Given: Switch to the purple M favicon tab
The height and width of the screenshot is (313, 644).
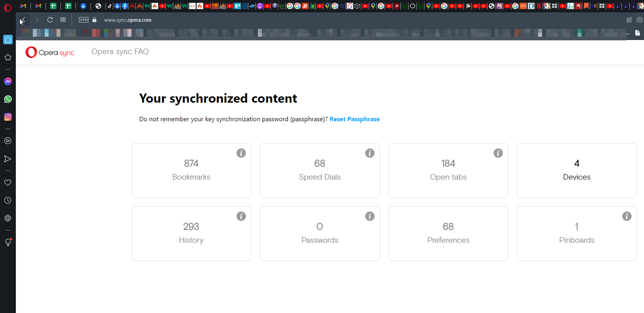Looking at the screenshot, I should pyautogui.click(x=499, y=6).
